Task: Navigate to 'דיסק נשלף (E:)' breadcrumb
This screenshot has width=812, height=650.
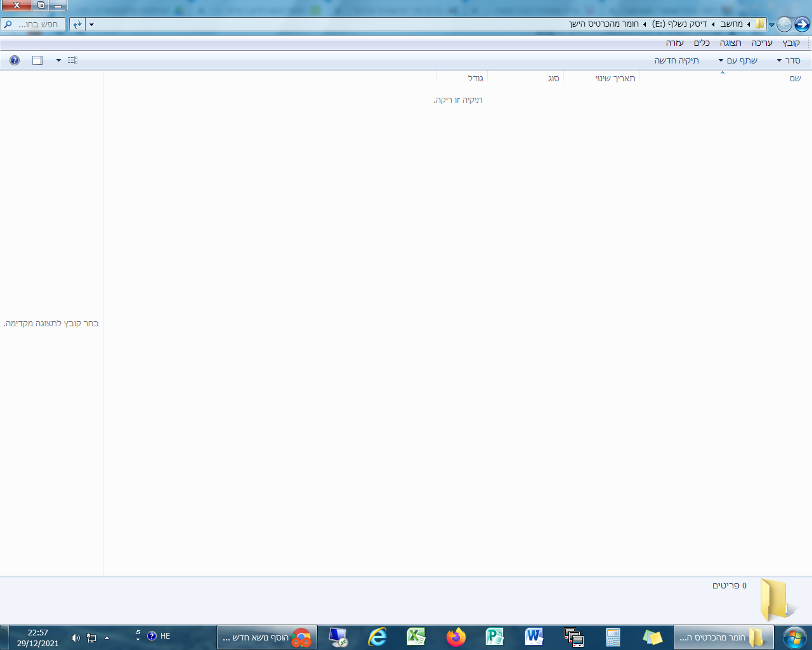Action: pos(679,24)
